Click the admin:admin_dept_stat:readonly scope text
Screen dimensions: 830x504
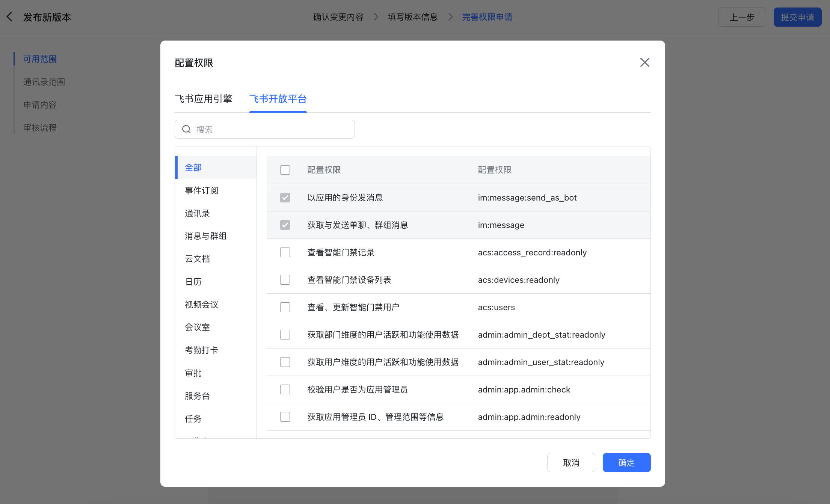[541, 335]
